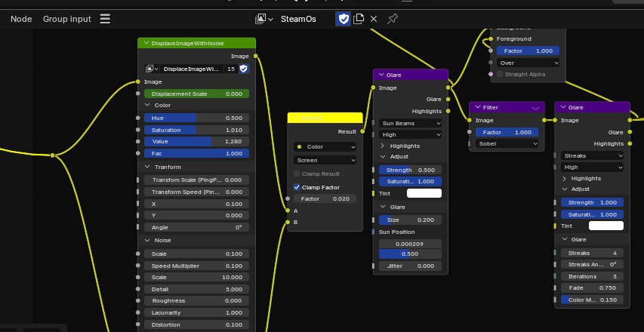Expand Highlights panel in Sun Beams Glare node

click(x=382, y=146)
